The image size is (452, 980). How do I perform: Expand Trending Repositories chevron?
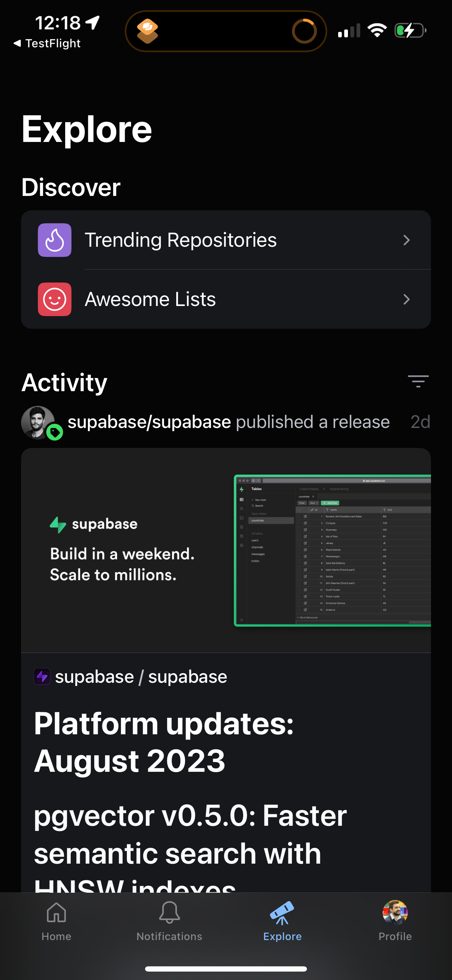[x=406, y=240]
